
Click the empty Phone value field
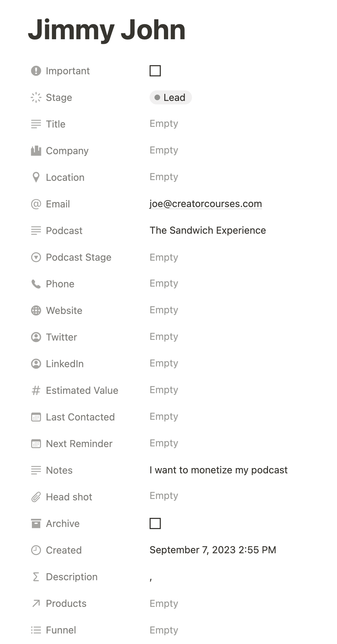164,283
